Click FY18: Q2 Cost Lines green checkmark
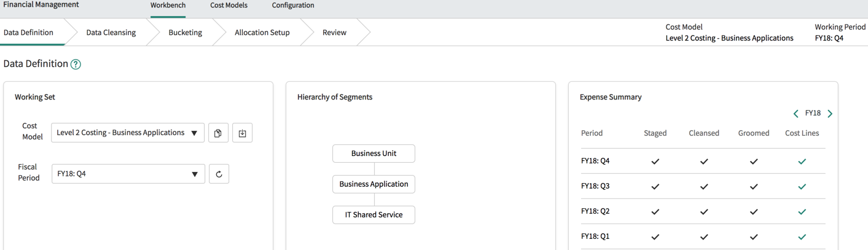 pyautogui.click(x=802, y=212)
